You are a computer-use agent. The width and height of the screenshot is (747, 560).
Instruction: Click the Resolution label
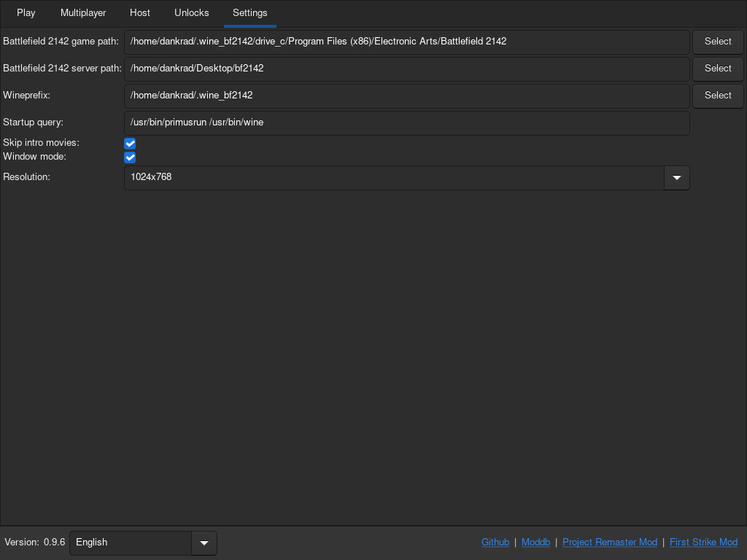click(26, 176)
